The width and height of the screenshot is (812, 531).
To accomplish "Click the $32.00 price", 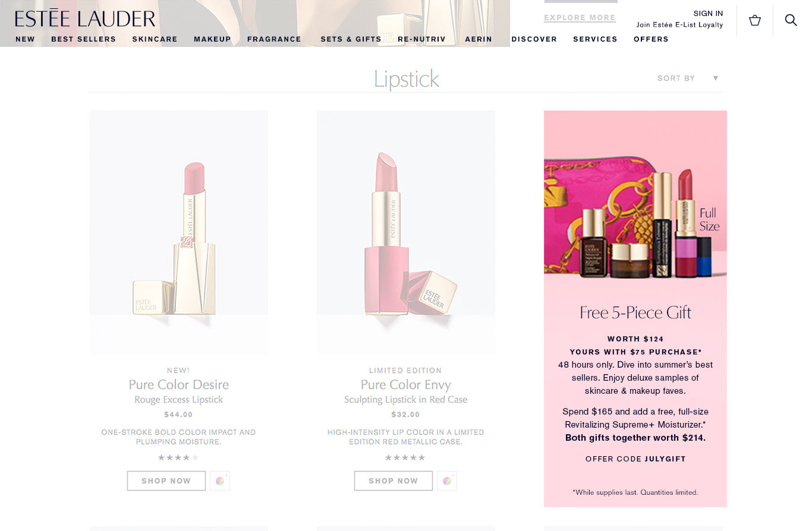I will click(405, 415).
